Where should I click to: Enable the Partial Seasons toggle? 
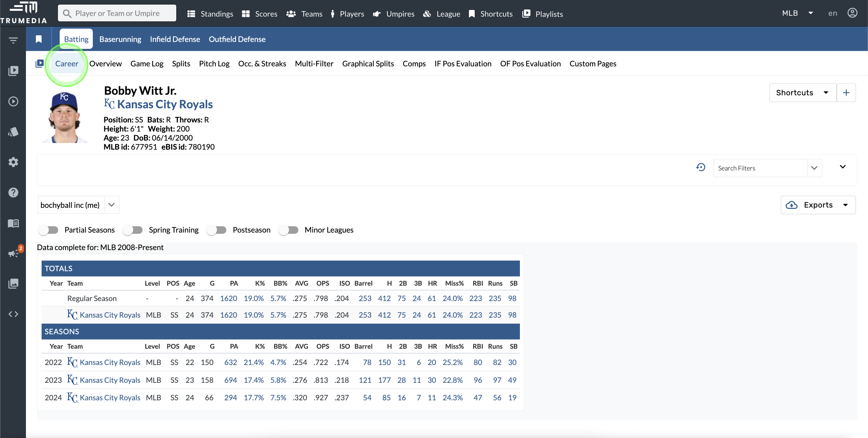coord(48,230)
